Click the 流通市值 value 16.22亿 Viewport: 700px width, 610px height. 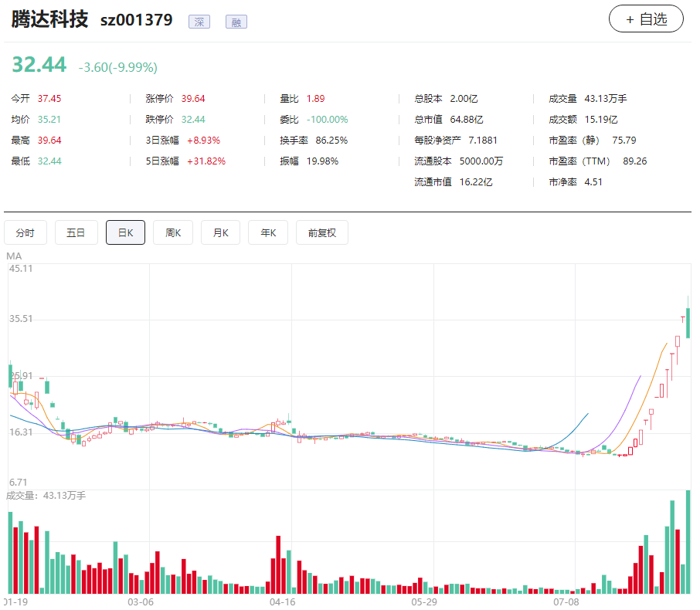[x=476, y=182]
